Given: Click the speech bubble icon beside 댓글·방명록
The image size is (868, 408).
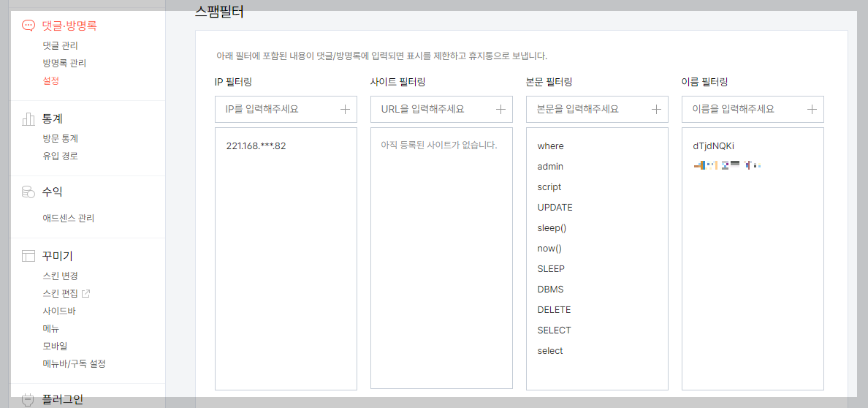Looking at the screenshot, I should tap(28, 25).
